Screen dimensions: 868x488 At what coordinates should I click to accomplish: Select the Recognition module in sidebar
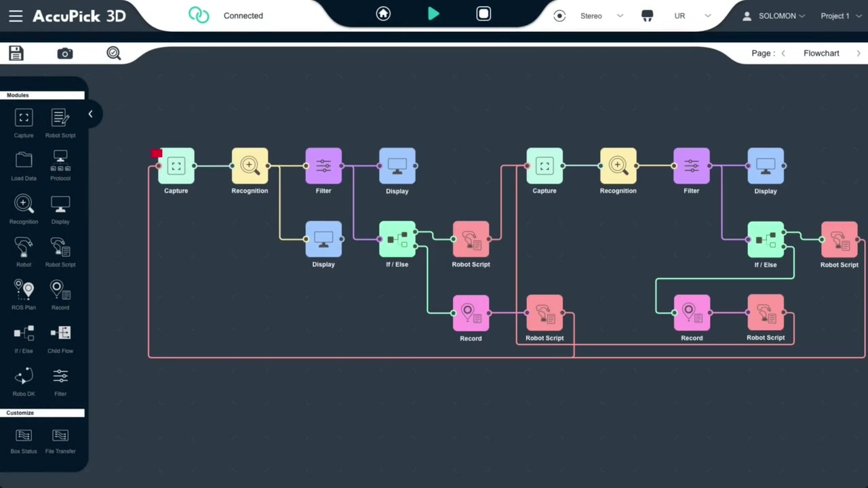pyautogui.click(x=24, y=209)
